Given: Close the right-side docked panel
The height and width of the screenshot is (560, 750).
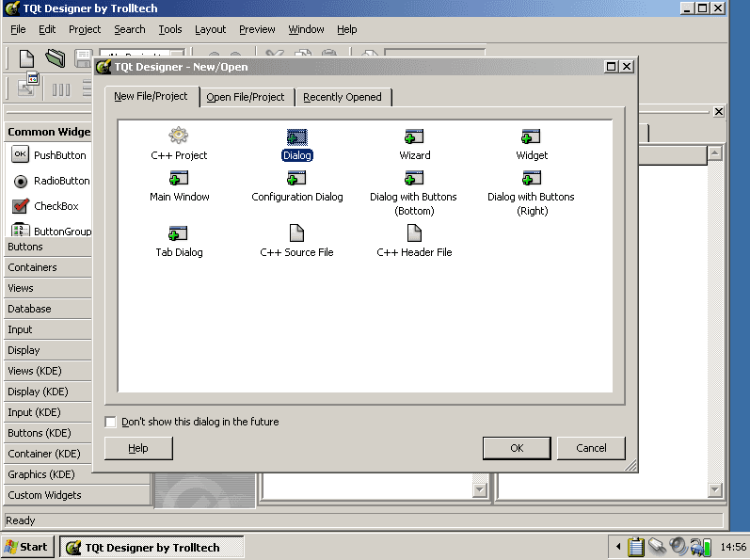Looking at the screenshot, I should 718,112.
